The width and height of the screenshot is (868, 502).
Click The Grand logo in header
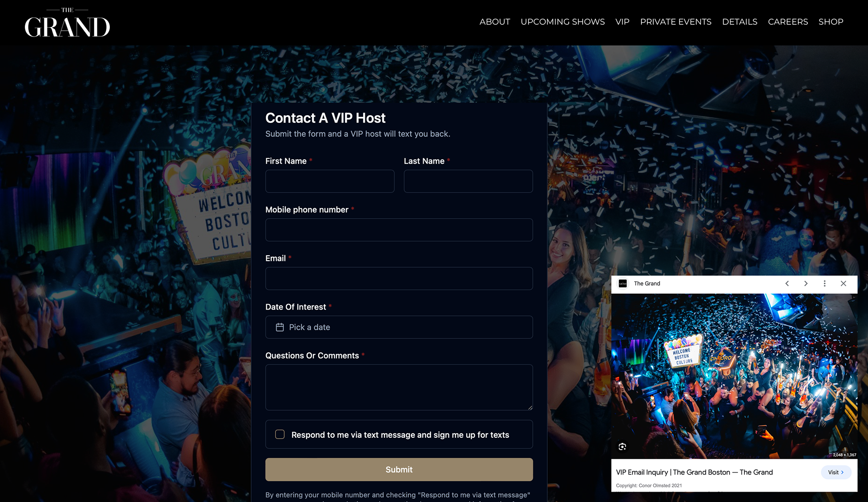67,23
